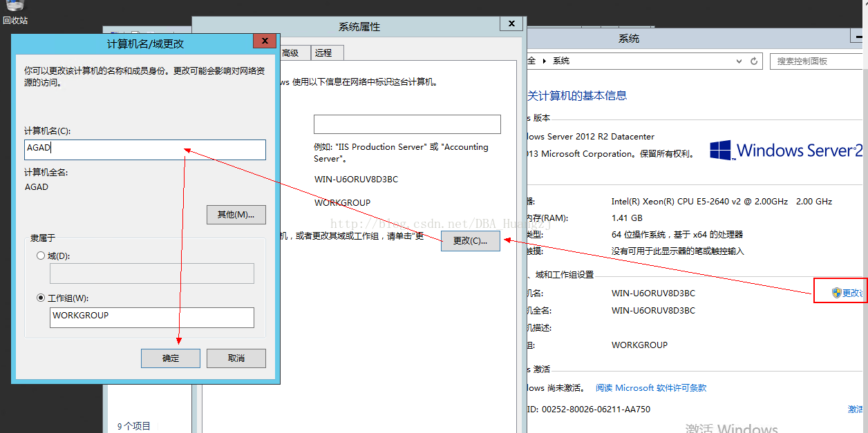Click the 更改(C)... button in 系统属性
868x433 pixels.
471,241
